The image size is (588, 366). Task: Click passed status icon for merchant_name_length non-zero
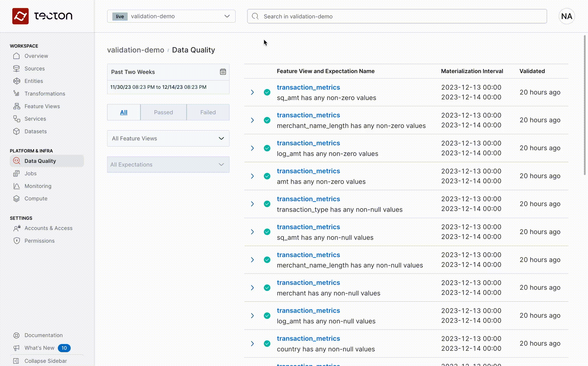(x=267, y=120)
